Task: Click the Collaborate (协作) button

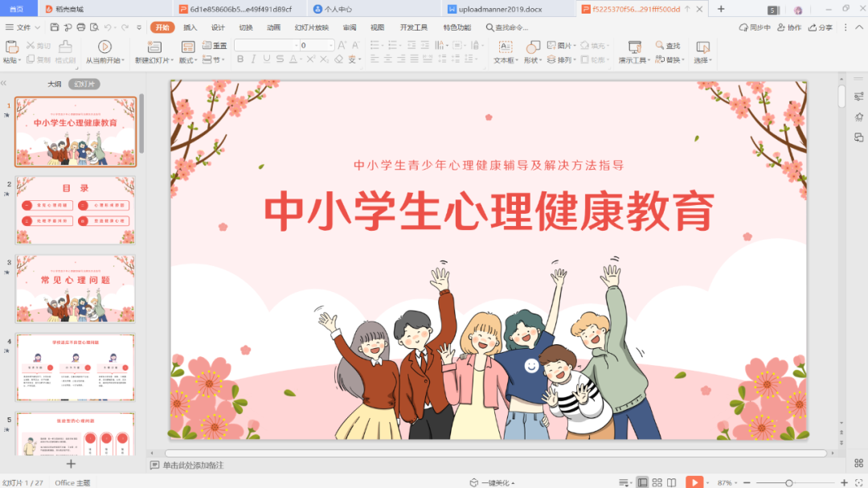Action: [x=789, y=27]
